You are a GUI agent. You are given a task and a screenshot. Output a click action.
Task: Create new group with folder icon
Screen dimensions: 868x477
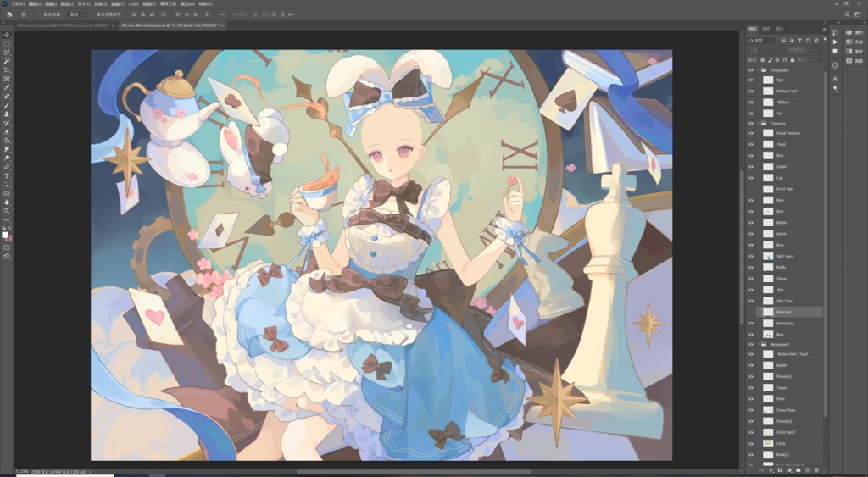click(798, 470)
